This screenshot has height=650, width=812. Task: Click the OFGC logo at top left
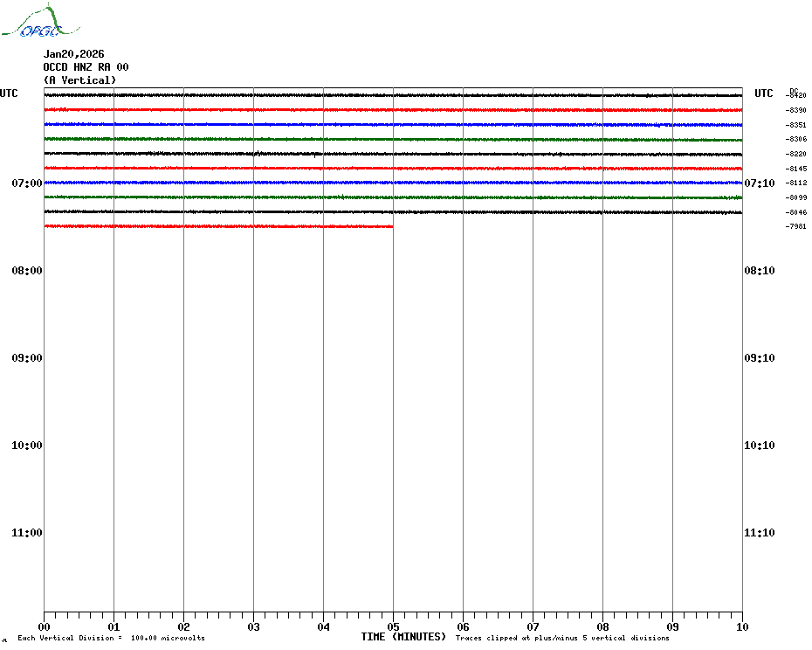pyautogui.click(x=40, y=21)
